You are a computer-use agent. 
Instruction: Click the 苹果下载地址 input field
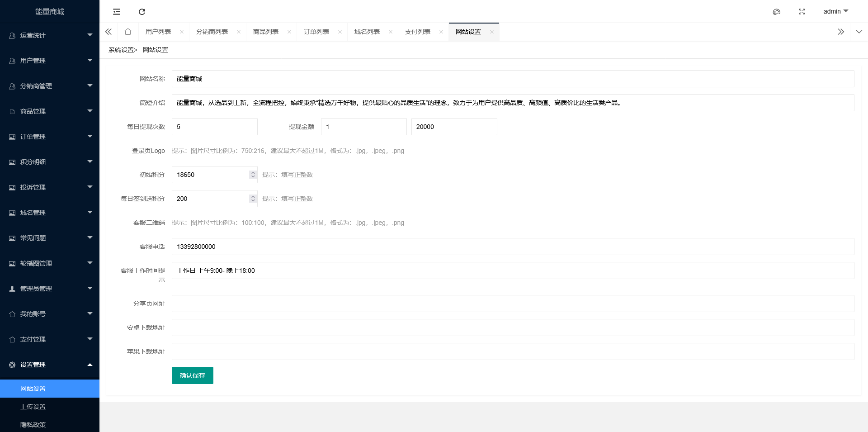513,351
